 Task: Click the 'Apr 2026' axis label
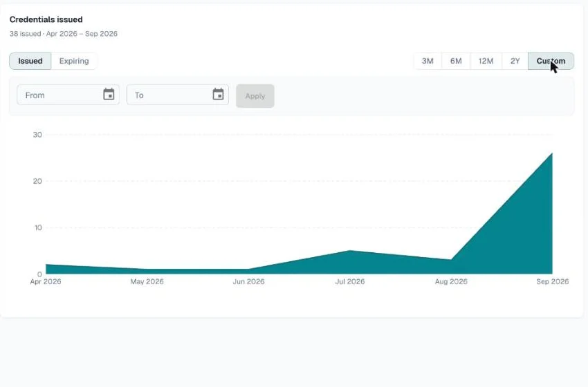point(46,282)
